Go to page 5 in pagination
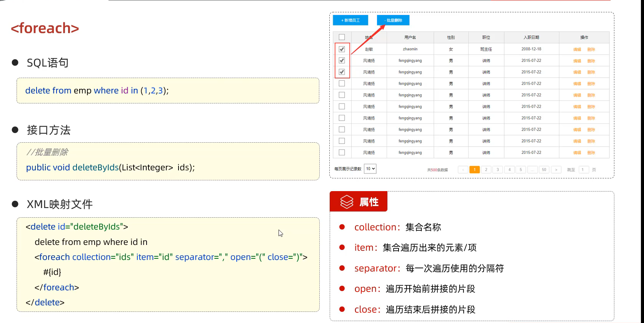The width and height of the screenshot is (644, 323). pos(521,170)
